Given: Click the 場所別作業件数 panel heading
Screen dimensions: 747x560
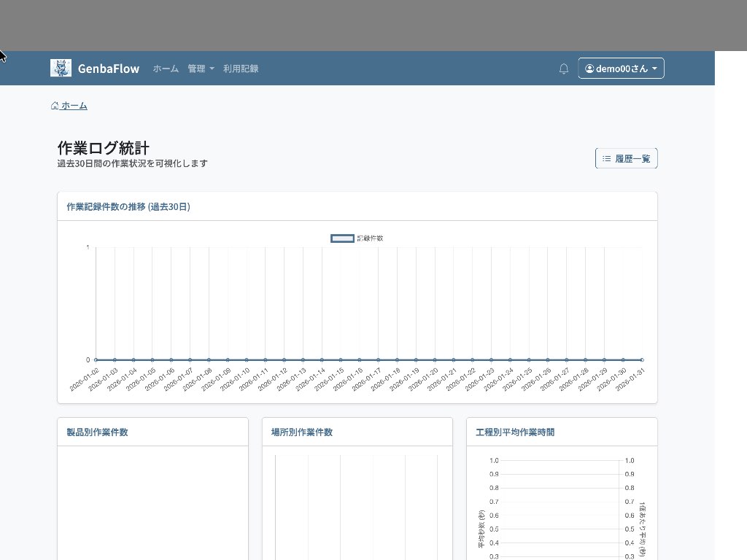Looking at the screenshot, I should pos(301,432).
